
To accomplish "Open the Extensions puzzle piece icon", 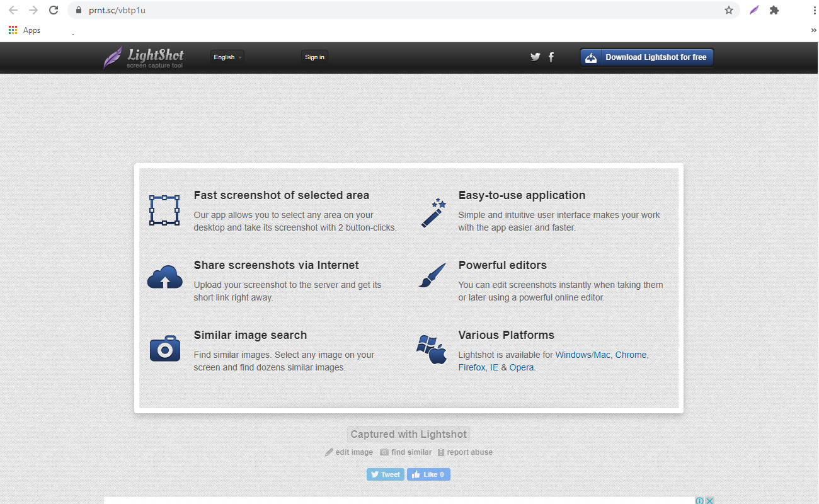I will pos(774,10).
